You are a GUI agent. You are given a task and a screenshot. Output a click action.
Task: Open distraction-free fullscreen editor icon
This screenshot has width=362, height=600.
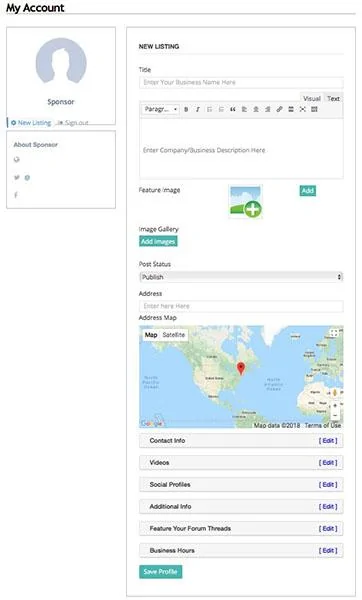pyautogui.click(x=303, y=109)
